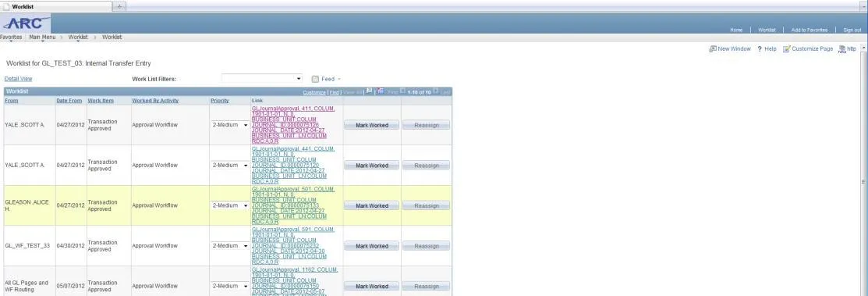Open Main Menu

[x=42, y=37]
